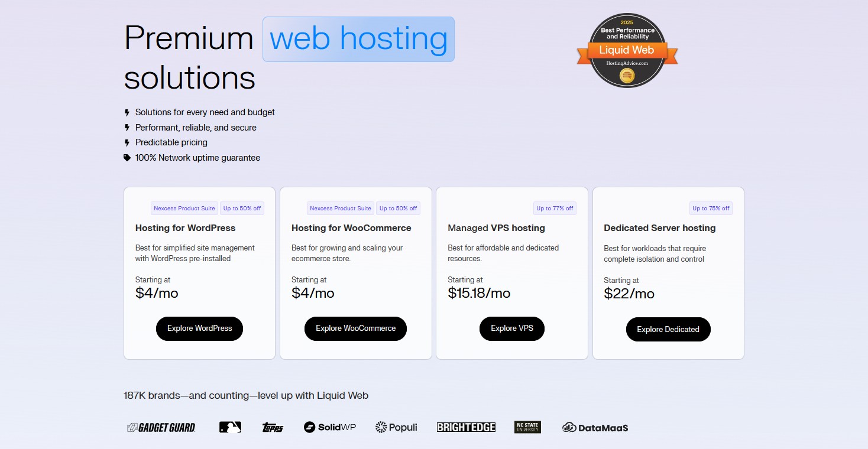
Task: Click the highlighted web hosting text
Action: [x=358, y=38]
